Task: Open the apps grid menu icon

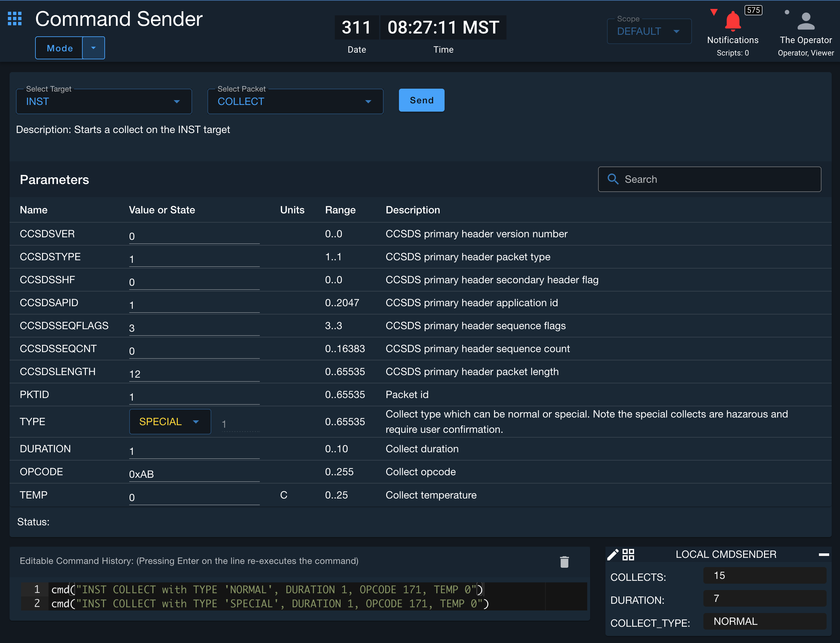Action: pos(15,19)
